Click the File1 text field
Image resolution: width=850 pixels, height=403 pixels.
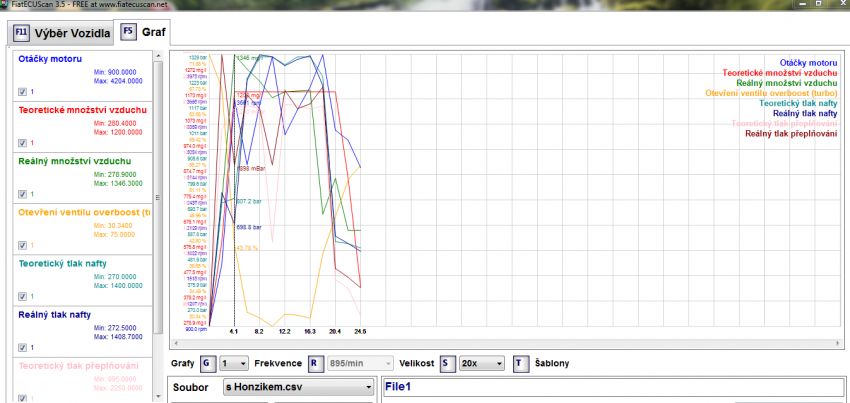point(610,386)
